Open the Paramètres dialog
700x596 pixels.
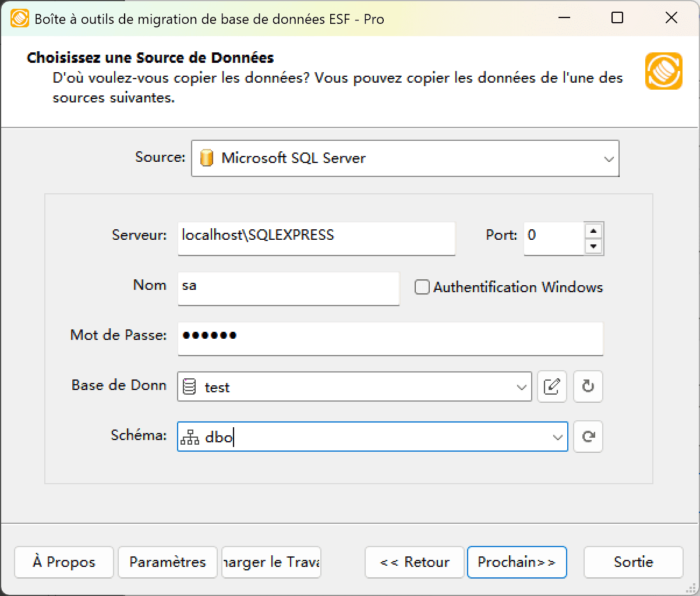(167, 562)
